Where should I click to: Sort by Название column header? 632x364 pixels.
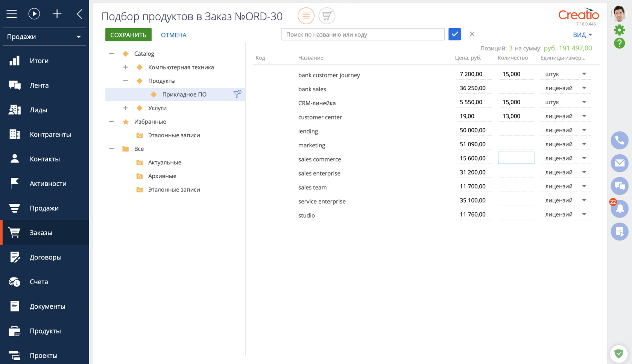(311, 58)
